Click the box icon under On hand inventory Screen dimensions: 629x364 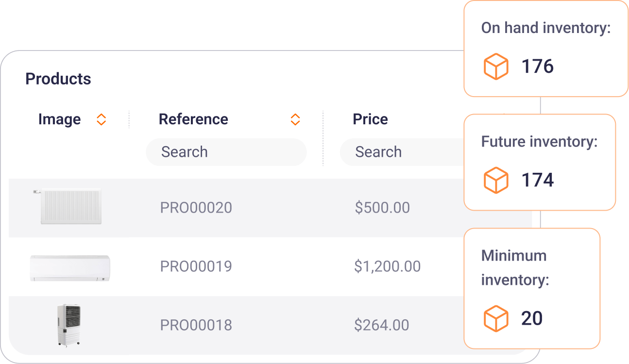(x=496, y=66)
